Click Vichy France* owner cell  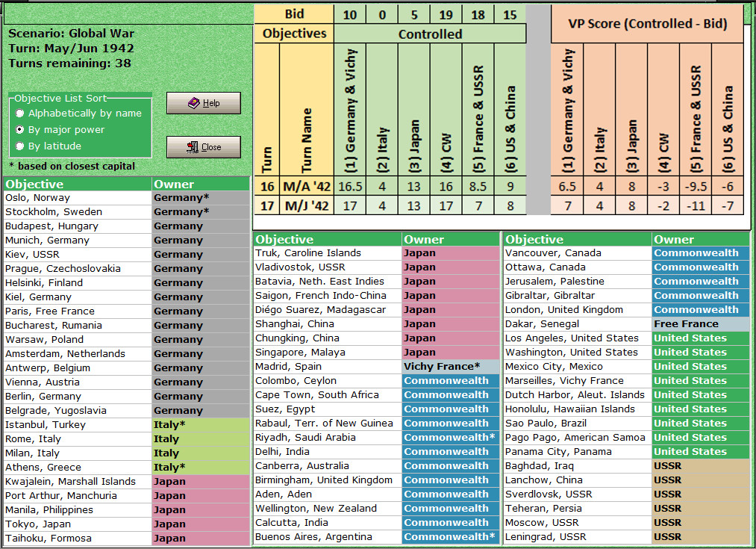[451, 367]
